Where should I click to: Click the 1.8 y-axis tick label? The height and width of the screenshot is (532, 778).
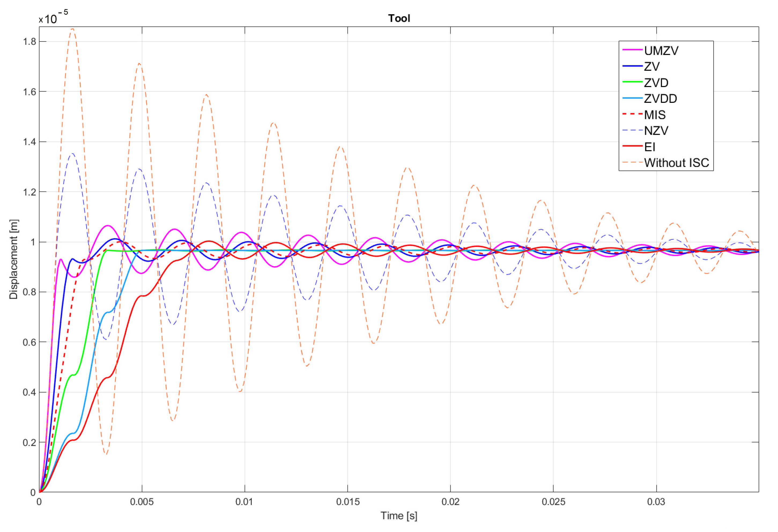coord(29,42)
